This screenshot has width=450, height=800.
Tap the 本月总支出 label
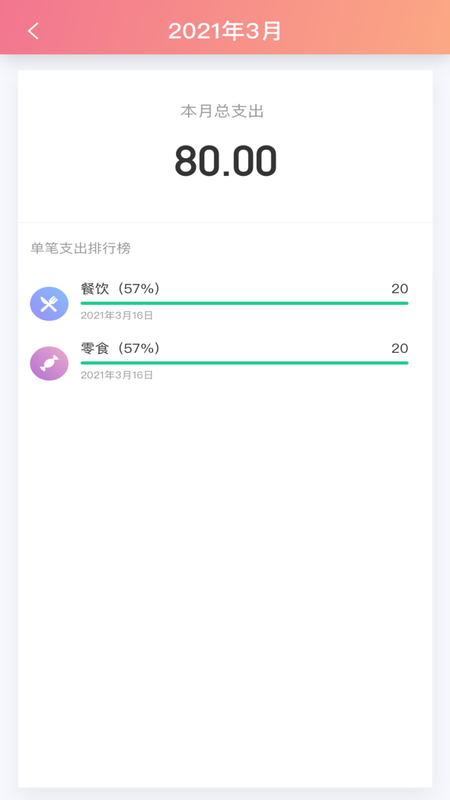(222, 111)
